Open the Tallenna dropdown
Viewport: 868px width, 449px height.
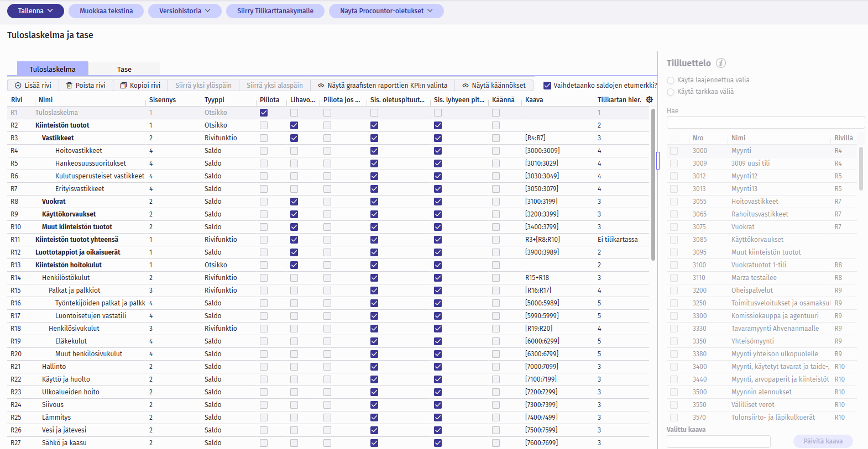(x=35, y=11)
